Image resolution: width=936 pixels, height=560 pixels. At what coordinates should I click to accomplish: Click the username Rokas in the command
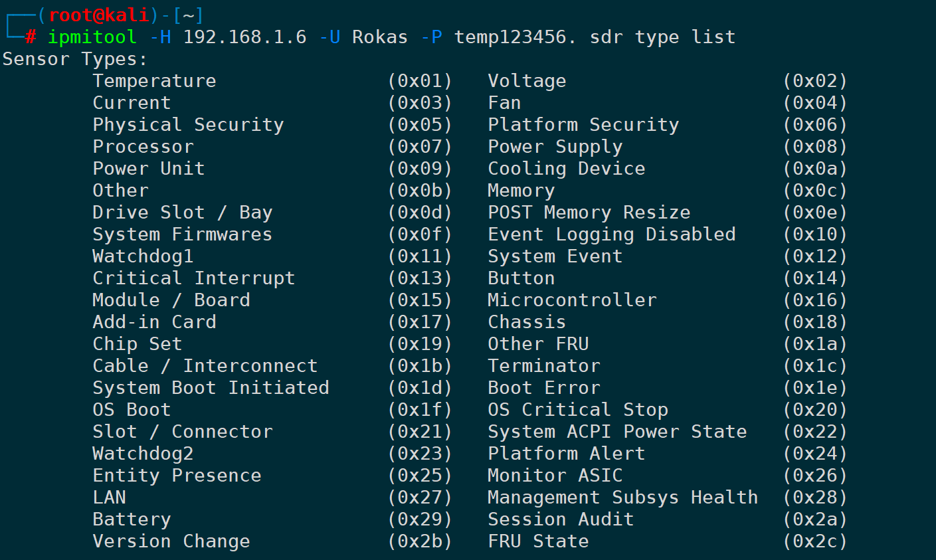[379, 37]
